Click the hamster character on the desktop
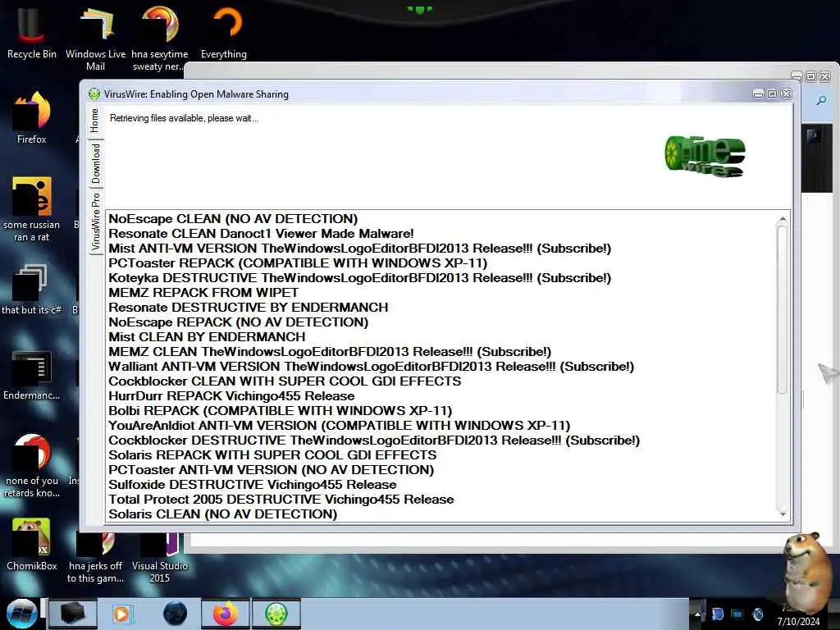Screen dimensions: 840x630 coord(807,572)
